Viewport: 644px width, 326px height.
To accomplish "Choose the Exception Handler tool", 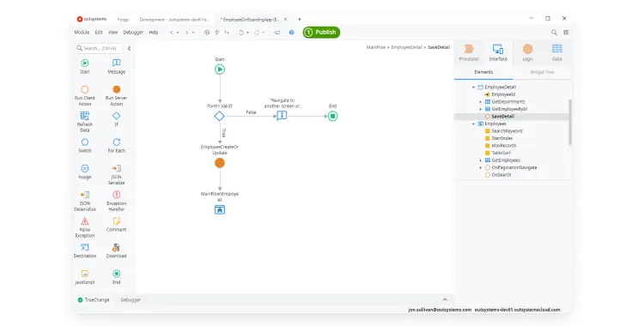I will pos(116,201).
